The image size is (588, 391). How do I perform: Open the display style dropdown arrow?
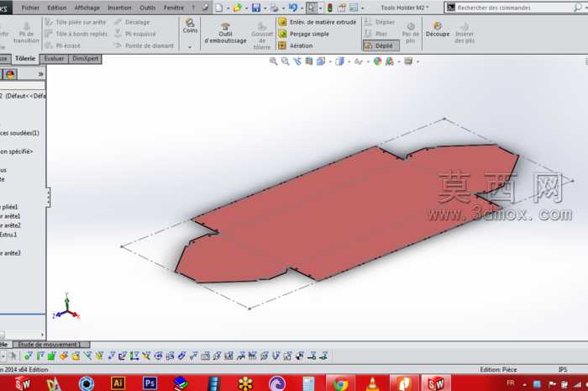point(349,61)
